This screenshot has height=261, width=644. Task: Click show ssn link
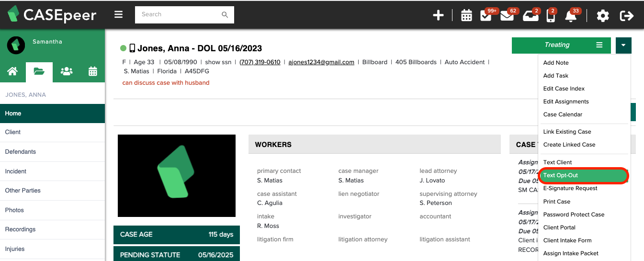pos(218,62)
